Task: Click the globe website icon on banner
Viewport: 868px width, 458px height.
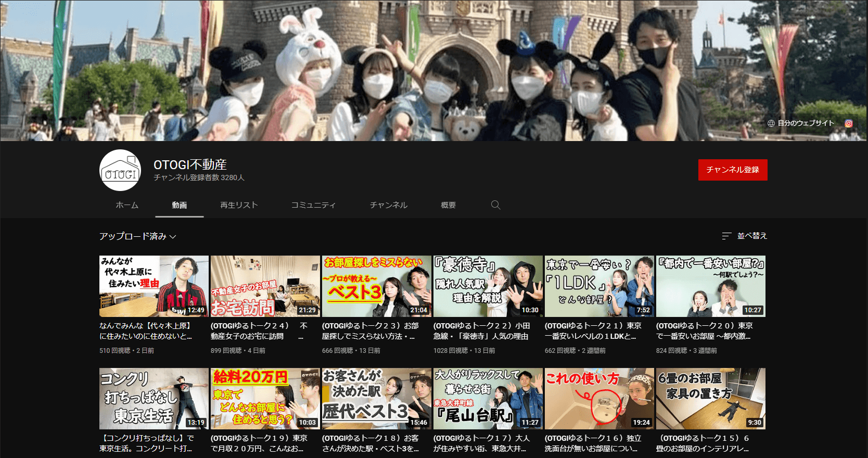Action: tap(771, 123)
